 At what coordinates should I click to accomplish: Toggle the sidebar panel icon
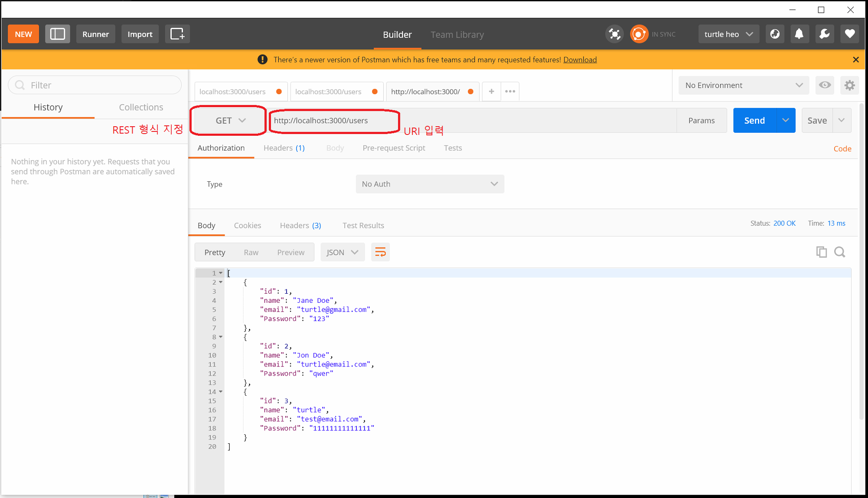(57, 34)
